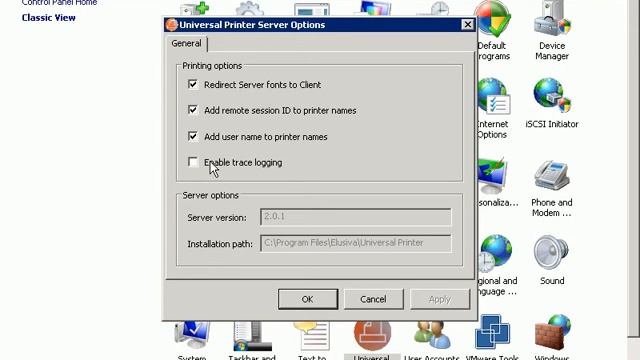The width and height of the screenshot is (640, 360).
Task: Open Classic View link in Control Panel
Action: 49,18
